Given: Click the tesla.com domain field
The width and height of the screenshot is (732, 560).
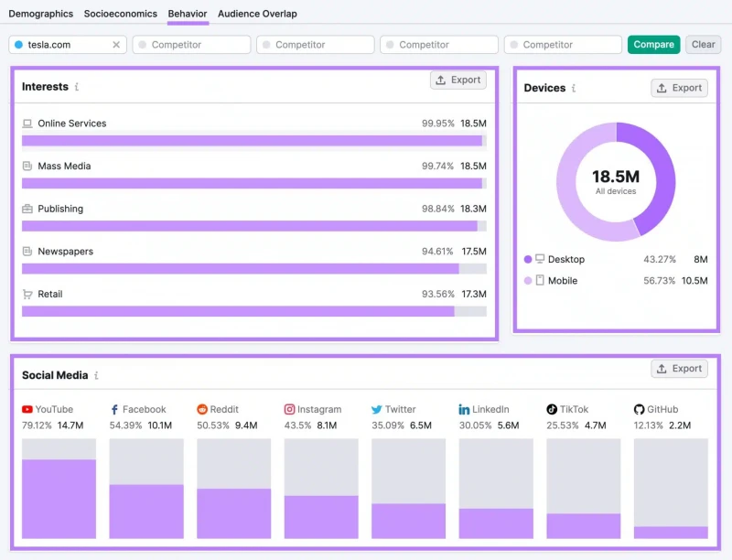Looking at the screenshot, I should (x=68, y=45).
